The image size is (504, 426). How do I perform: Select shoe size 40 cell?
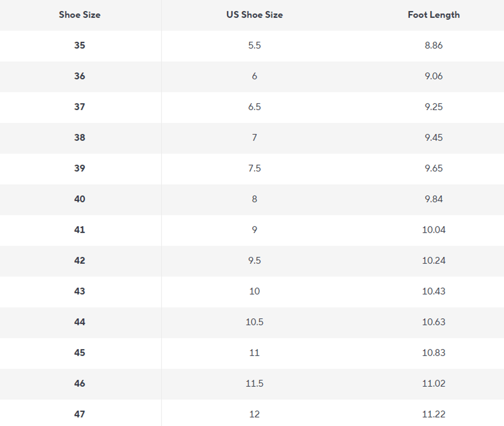(80, 199)
